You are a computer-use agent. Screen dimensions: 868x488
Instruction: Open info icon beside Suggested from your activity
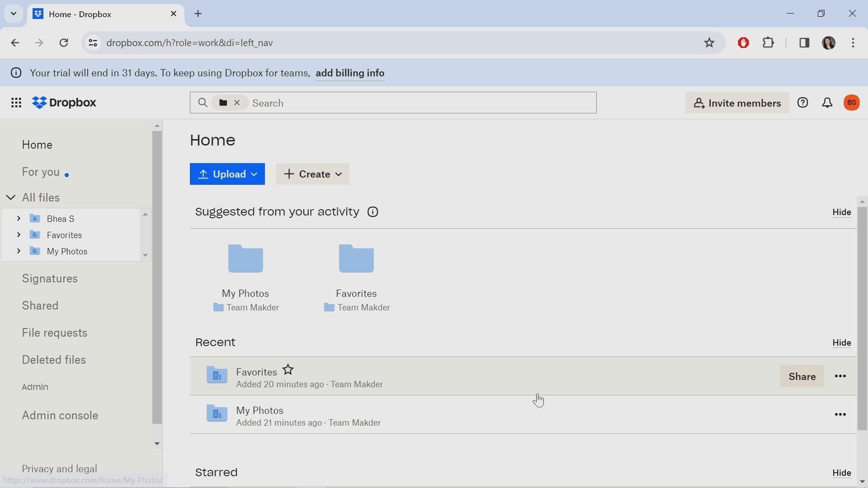[x=373, y=212]
